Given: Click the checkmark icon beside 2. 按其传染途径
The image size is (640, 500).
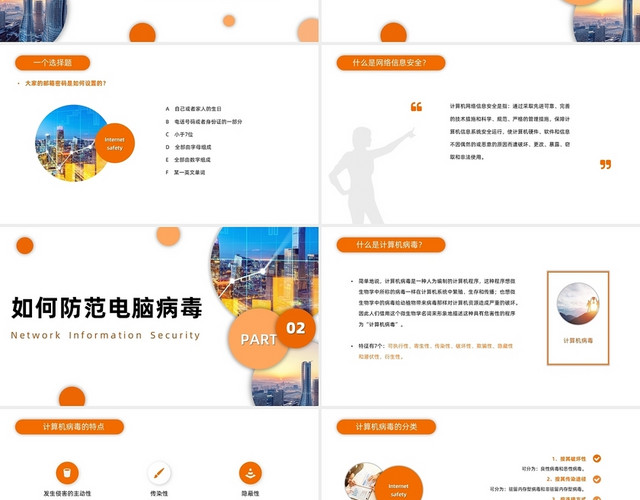Looking at the screenshot, I should 597,479.
